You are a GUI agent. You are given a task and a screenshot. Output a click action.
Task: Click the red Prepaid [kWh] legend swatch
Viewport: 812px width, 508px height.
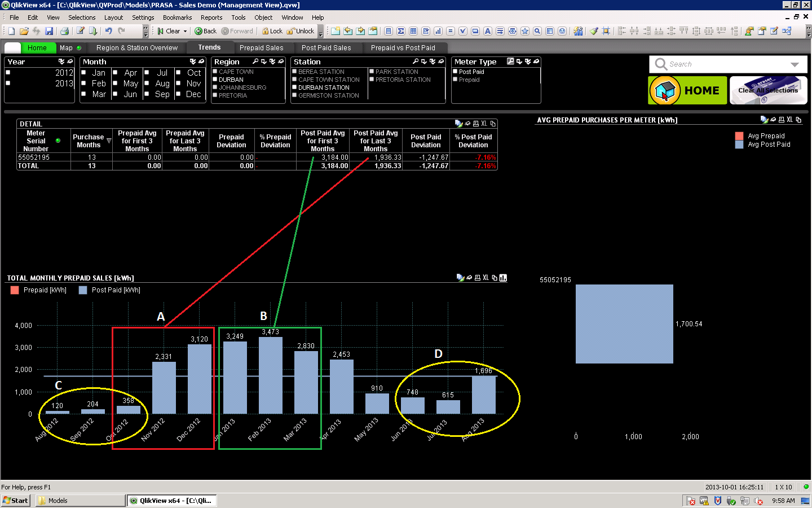(15, 290)
